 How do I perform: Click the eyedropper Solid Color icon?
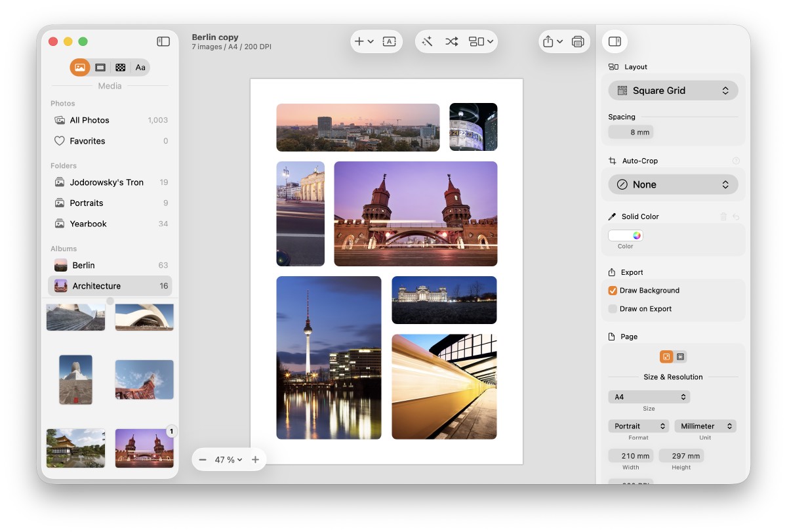click(x=613, y=216)
